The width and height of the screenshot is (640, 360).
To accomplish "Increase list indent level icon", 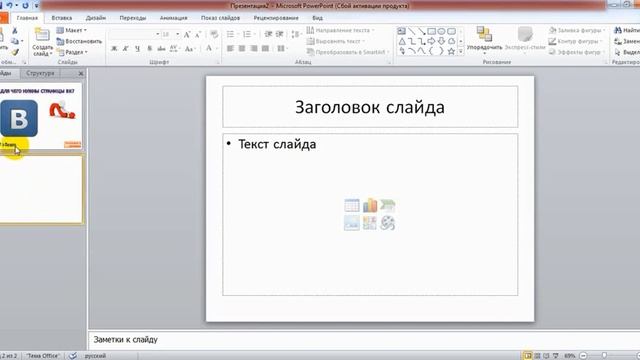I will [280, 34].
